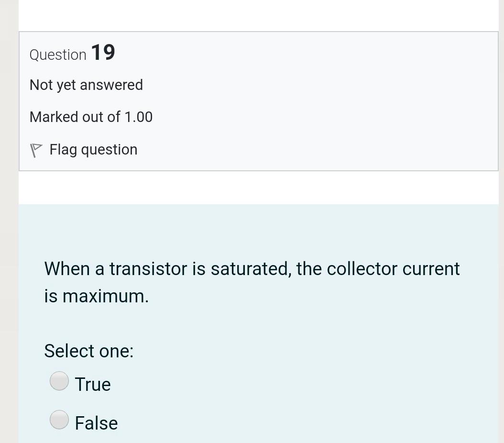Click the word Question in the header
The width and height of the screenshot is (504, 443).
pyautogui.click(x=58, y=55)
